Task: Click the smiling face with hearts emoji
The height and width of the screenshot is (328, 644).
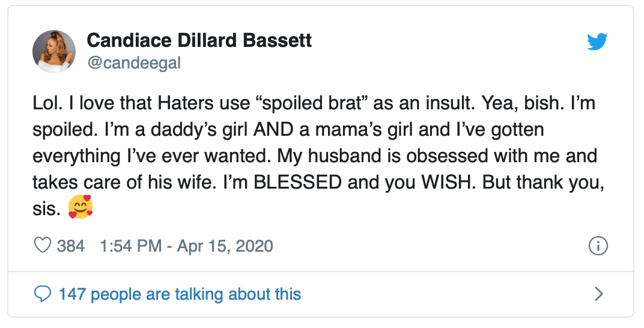Action: coord(79,208)
